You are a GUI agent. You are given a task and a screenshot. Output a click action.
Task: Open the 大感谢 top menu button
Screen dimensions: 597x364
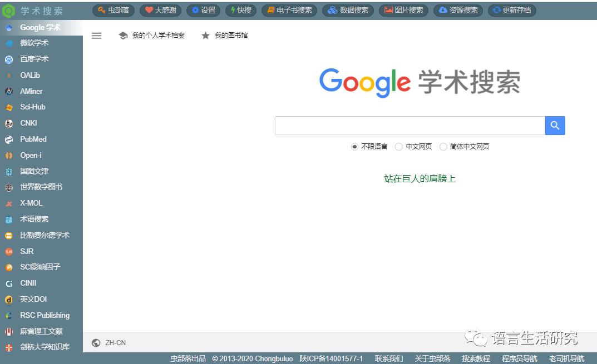coord(160,10)
